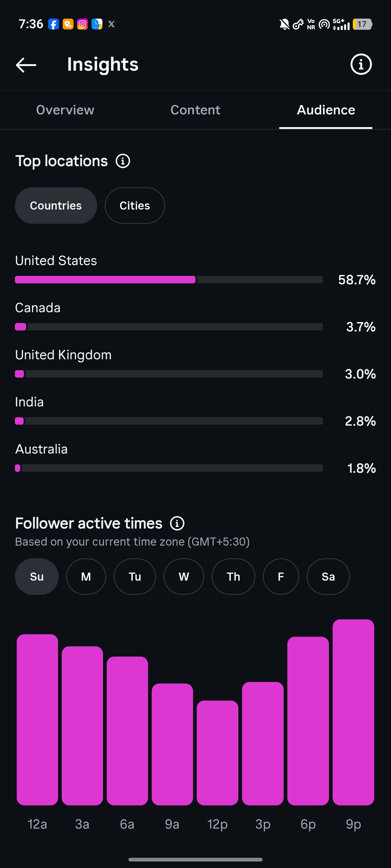Screen dimensions: 391x868
Task: Select the Th day button
Action: tap(233, 577)
